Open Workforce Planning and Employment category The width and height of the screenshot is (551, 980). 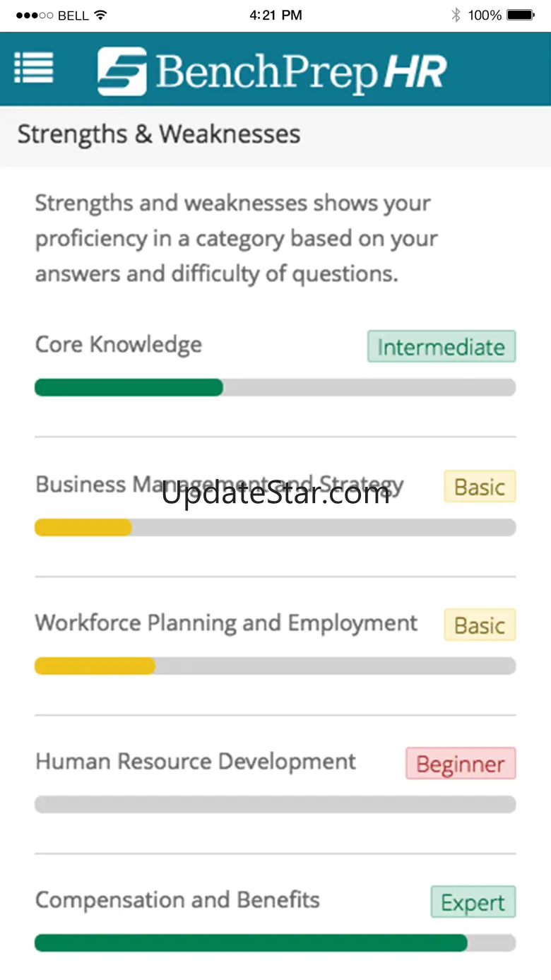pos(226,623)
